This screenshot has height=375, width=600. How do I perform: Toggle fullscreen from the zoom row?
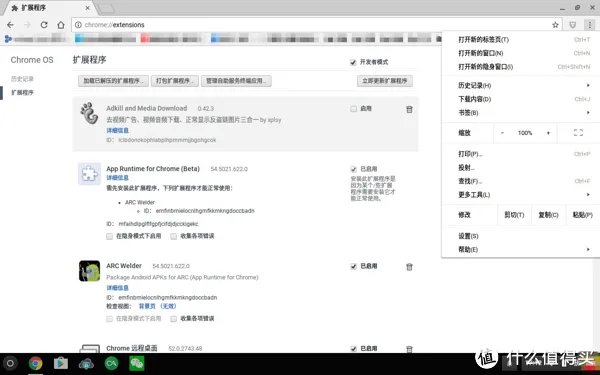(578, 133)
